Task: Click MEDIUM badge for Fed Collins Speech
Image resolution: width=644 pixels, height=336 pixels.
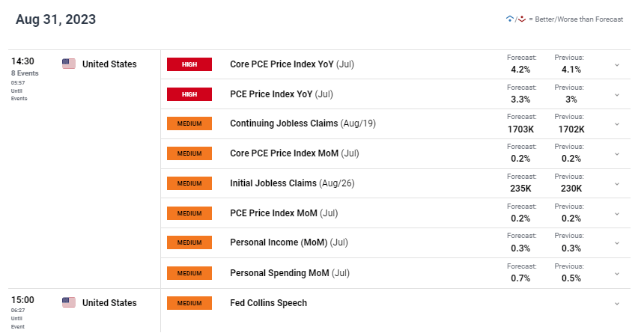Action: point(189,303)
